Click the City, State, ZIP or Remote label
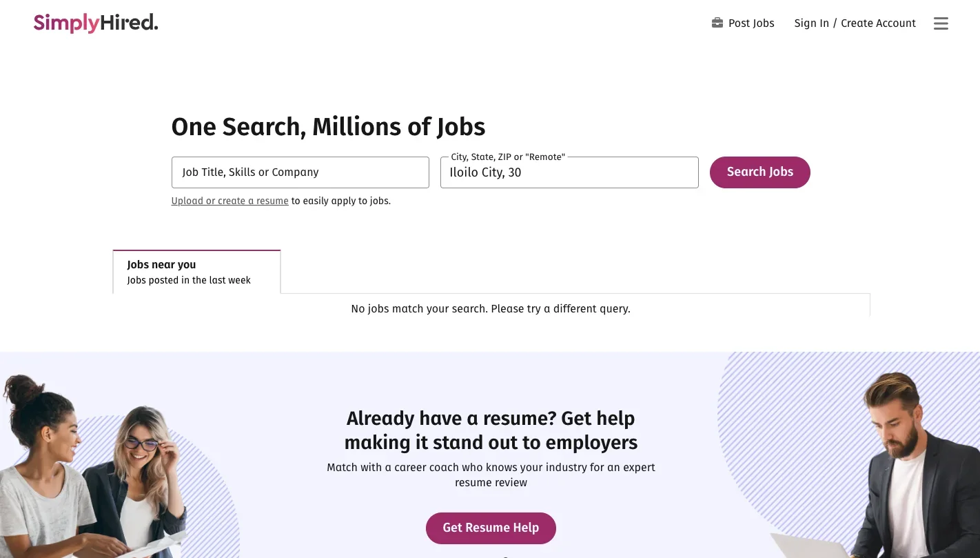Image resolution: width=980 pixels, height=558 pixels. [507, 157]
